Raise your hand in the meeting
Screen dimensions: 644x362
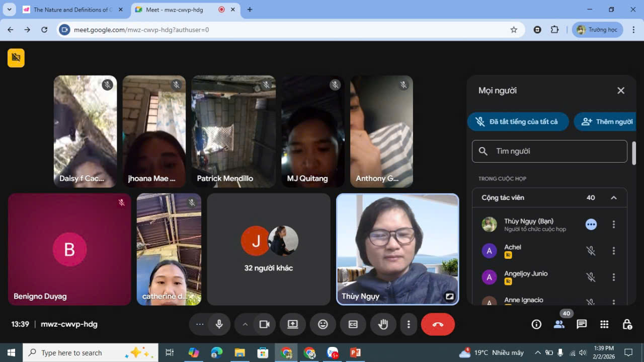coord(383,324)
